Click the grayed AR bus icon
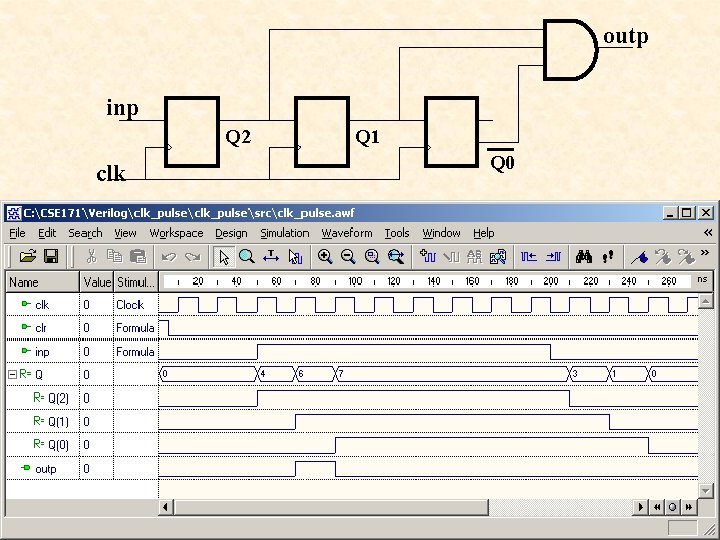 474,257
